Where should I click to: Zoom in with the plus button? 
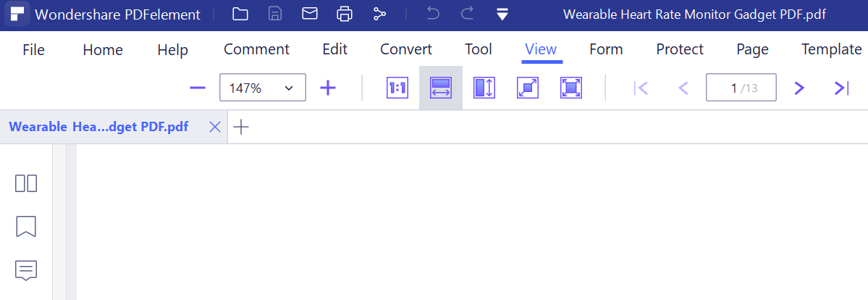pyautogui.click(x=328, y=88)
